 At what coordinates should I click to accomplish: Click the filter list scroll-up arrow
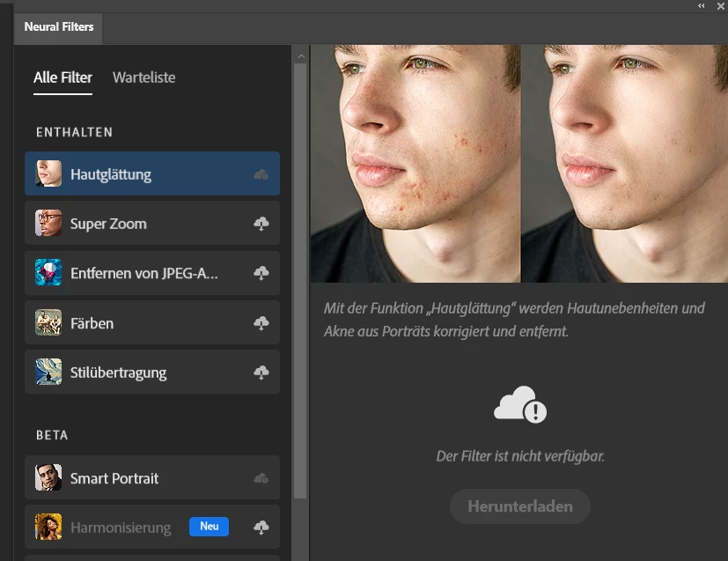301,56
